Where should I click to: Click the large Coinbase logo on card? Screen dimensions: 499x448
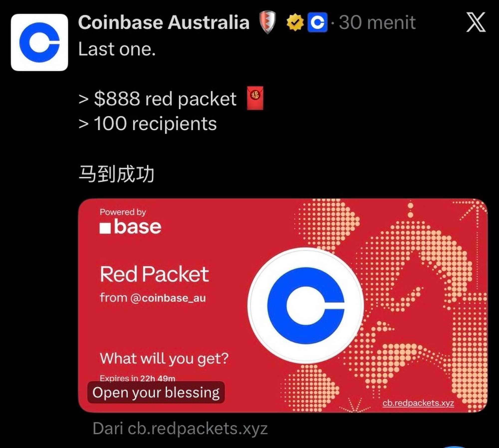tap(306, 305)
